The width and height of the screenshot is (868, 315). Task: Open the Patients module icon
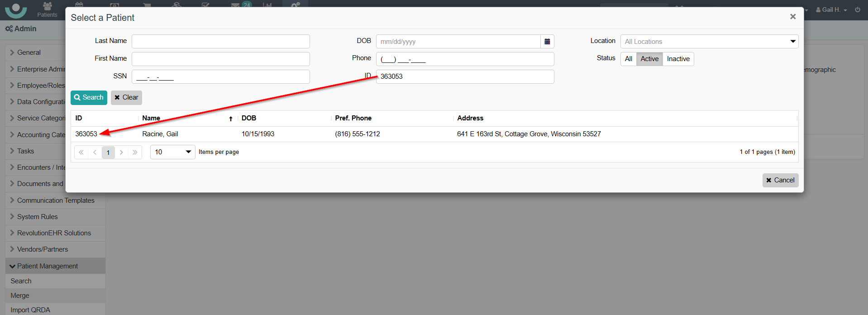(47, 10)
